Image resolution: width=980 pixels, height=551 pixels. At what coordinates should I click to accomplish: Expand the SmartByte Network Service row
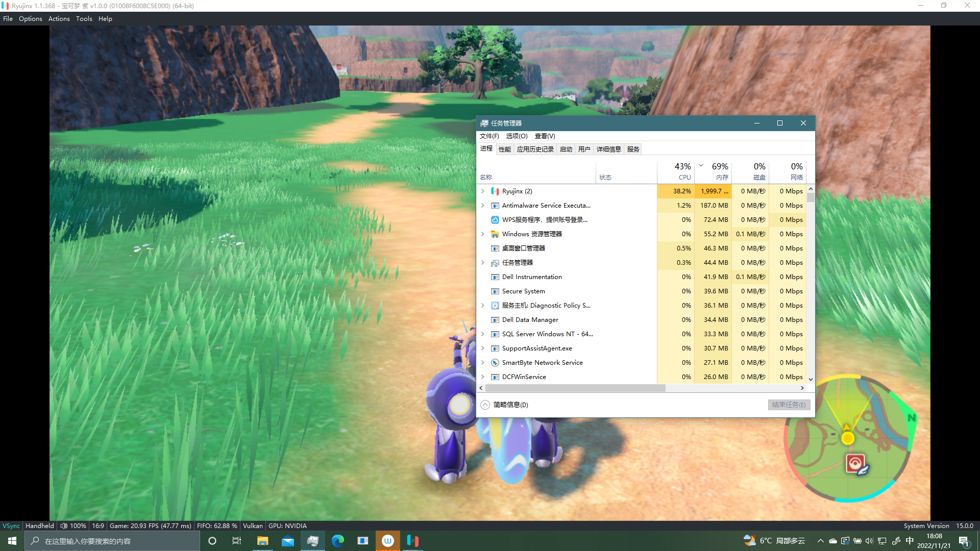click(x=482, y=363)
